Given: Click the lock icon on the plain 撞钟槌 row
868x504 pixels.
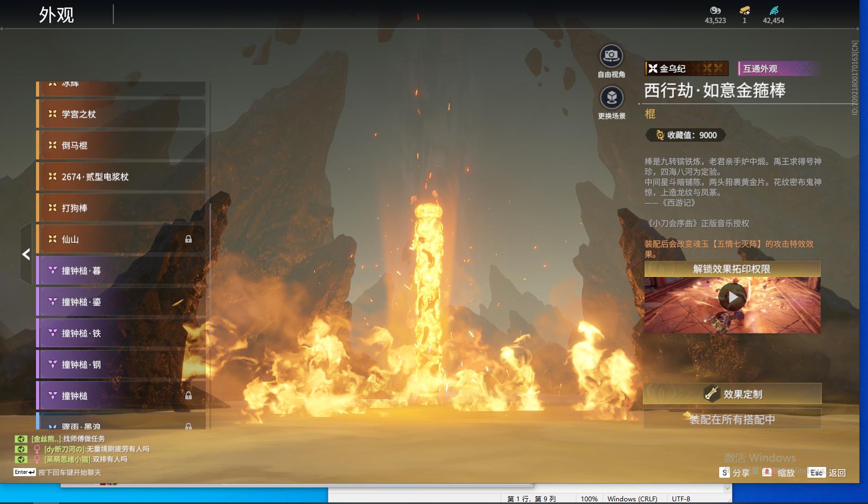Looking at the screenshot, I should coord(189,396).
